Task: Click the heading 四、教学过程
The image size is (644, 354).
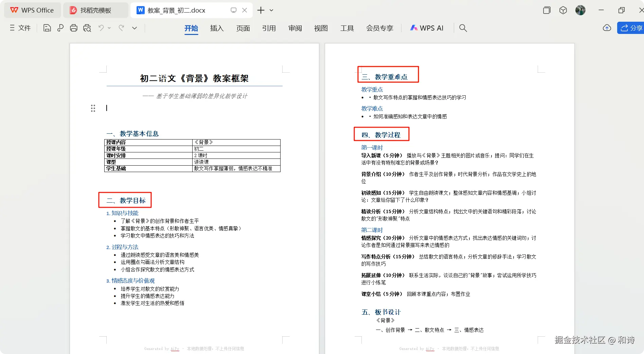Action: coord(381,135)
